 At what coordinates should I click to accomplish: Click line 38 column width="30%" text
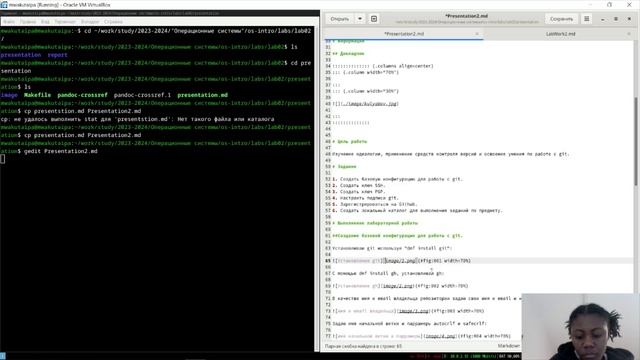click(x=365, y=91)
